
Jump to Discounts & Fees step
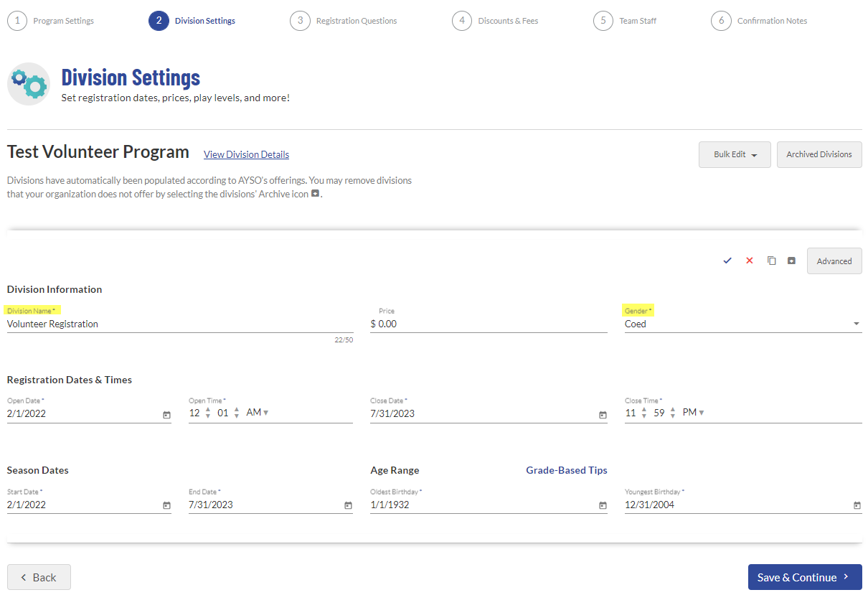(495, 21)
